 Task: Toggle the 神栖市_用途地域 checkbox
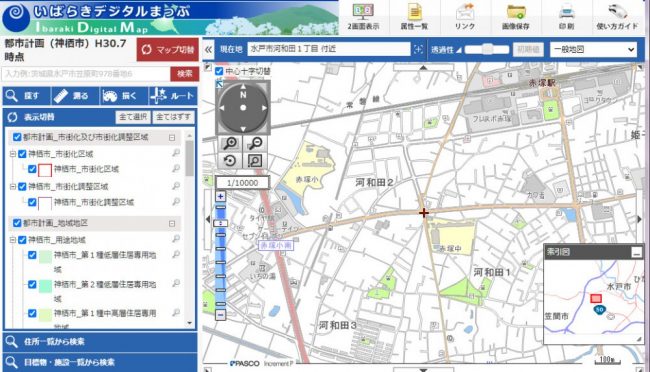click(22, 240)
